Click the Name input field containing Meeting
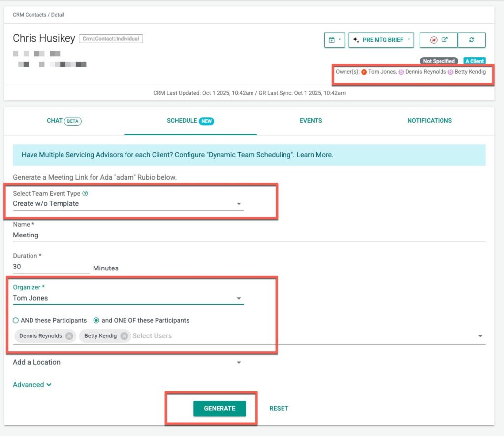The height and width of the screenshot is (436, 504). pos(249,235)
